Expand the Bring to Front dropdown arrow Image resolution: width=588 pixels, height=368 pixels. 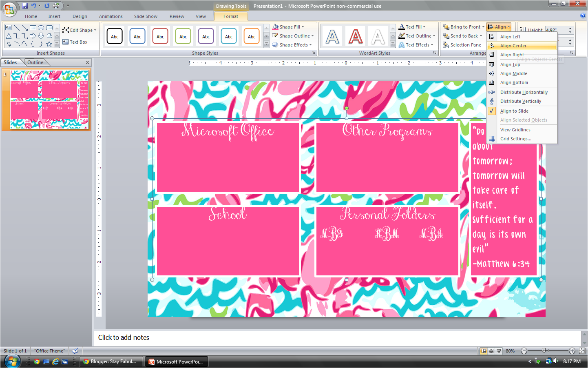[483, 27]
